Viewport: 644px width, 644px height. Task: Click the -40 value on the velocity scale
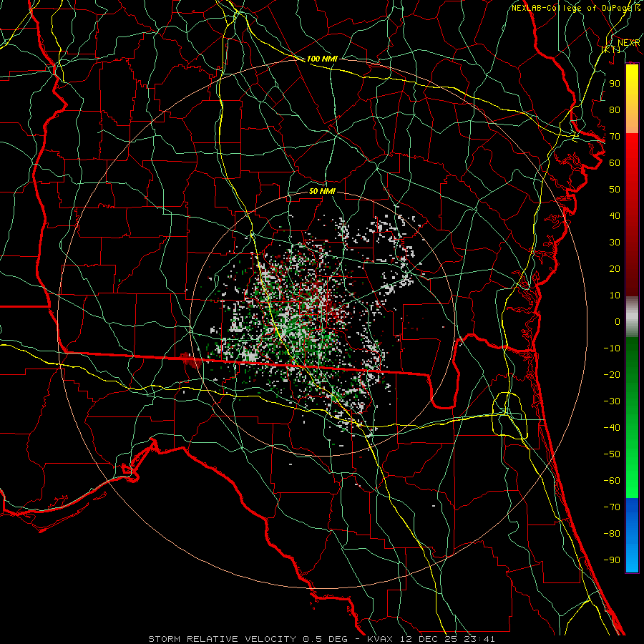tap(612, 428)
